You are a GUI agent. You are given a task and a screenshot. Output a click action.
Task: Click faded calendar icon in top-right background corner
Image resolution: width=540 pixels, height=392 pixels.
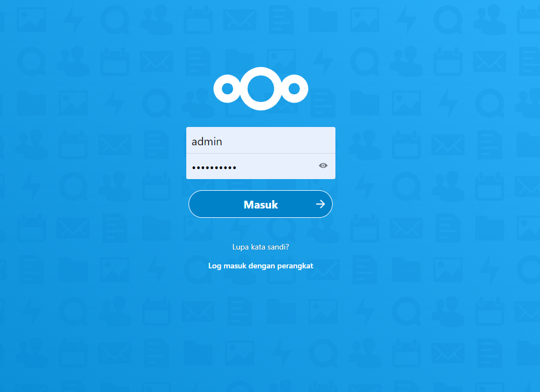point(529,21)
